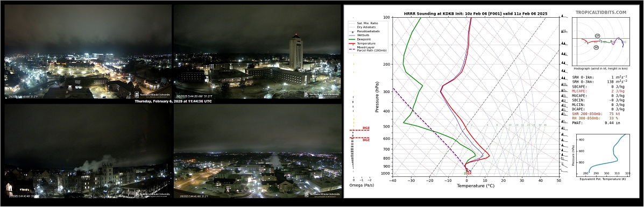The image size is (644, 207).
Task: Click the NIU logo in the tower webcam view
Action: [322, 94]
